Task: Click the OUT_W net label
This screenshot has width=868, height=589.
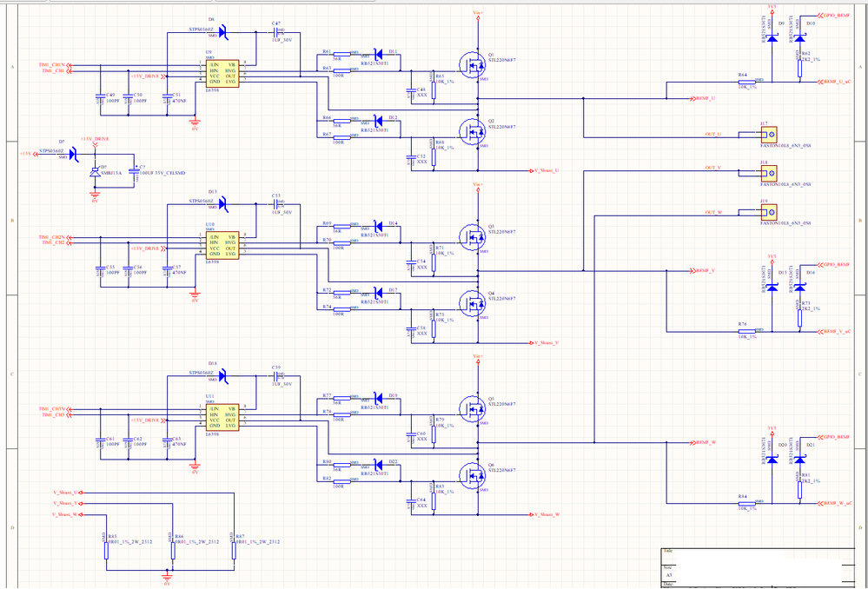Action: click(x=713, y=212)
